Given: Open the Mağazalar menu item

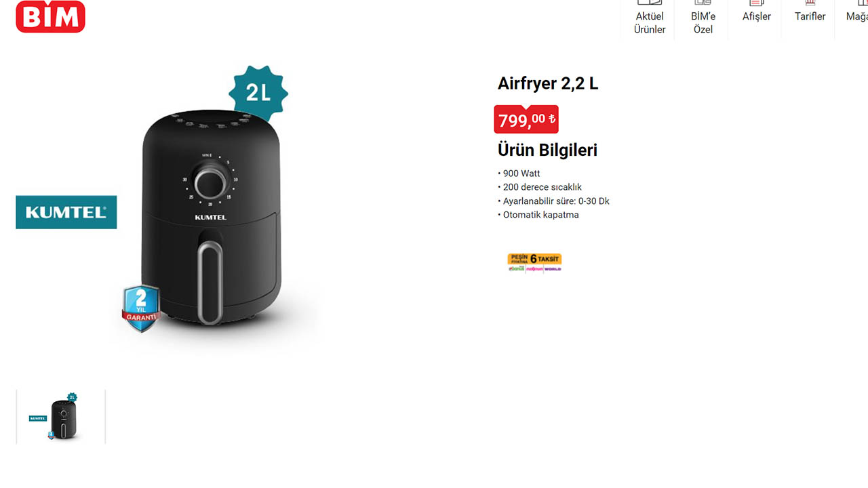Looking at the screenshot, I should click(856, 16).
